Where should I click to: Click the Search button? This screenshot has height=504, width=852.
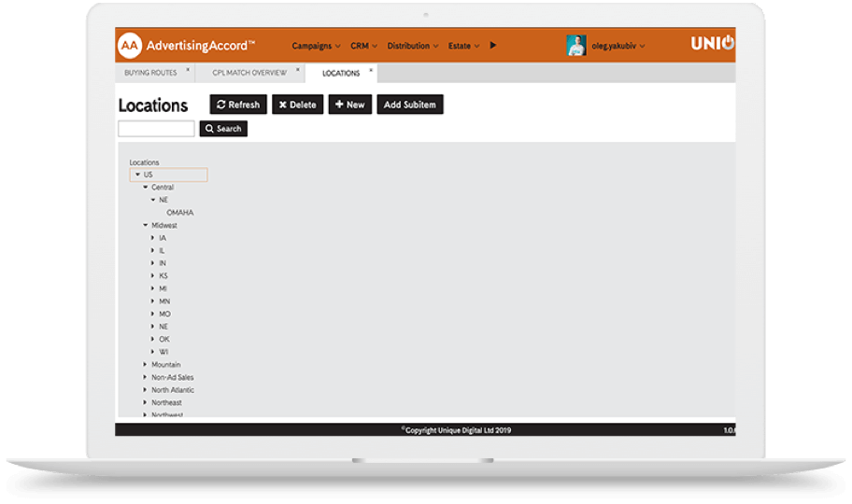[x=223, y=129]
